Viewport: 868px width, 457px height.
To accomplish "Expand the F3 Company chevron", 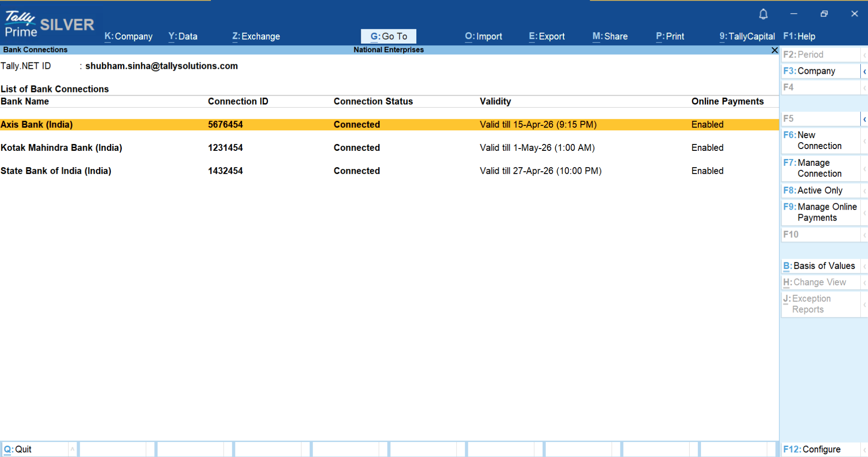I will click(x=864, y=71).
